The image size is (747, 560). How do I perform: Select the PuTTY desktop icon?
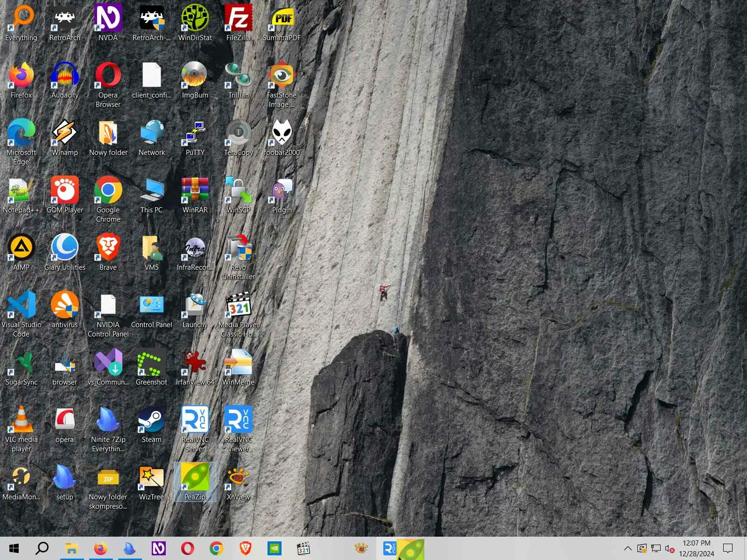click(x=195, y=137)
